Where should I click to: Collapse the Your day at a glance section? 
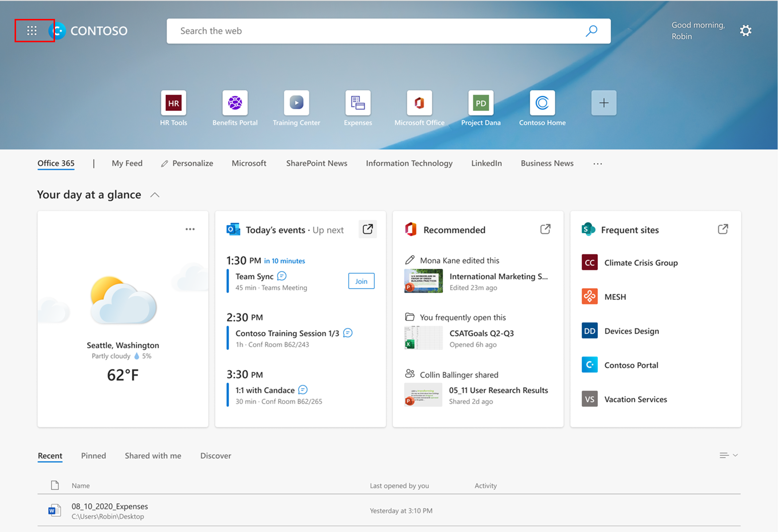tap(155, 195)
